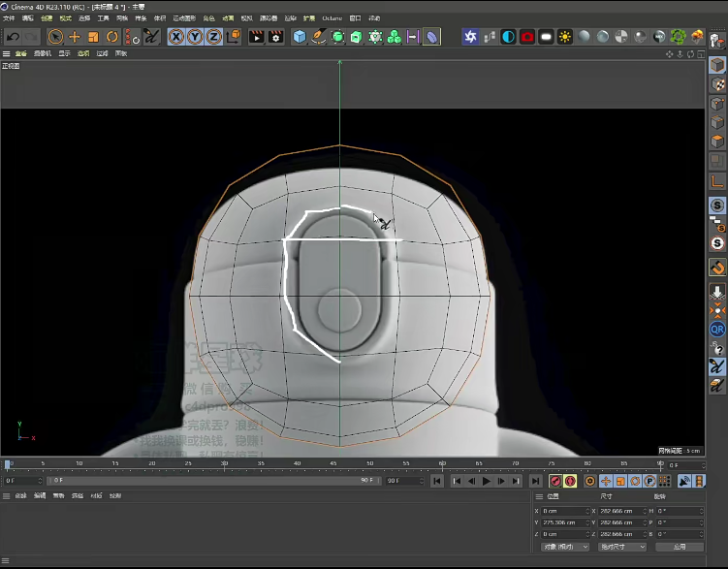Image resolution: width=728 pixels, height=569 pixels.
Task: Open the Spline Pen tool
Action: [x=319, y=37]
